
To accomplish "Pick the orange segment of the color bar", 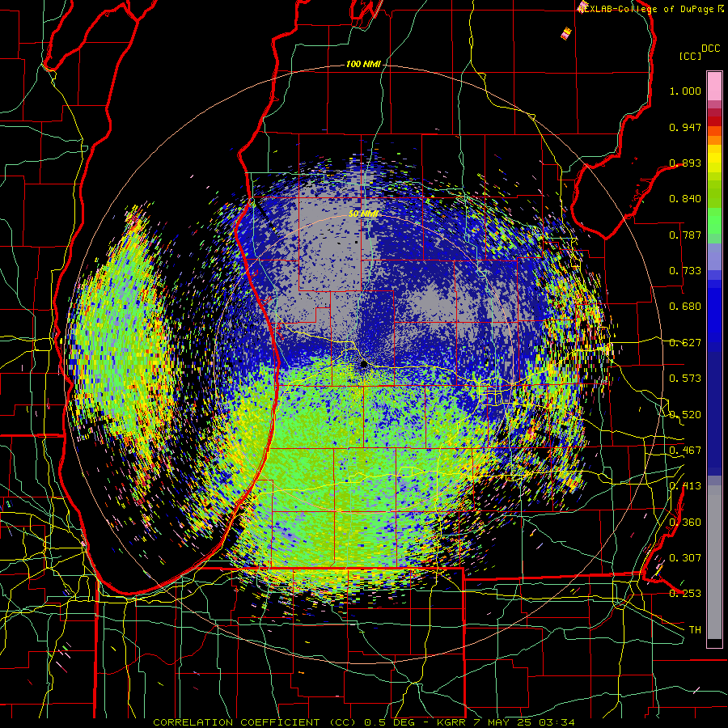I will coord(714,140).
